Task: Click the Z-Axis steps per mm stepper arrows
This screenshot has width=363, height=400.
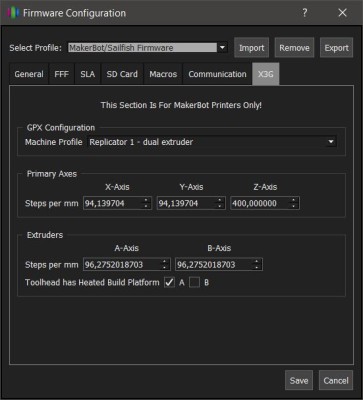Action: [294, 203]
